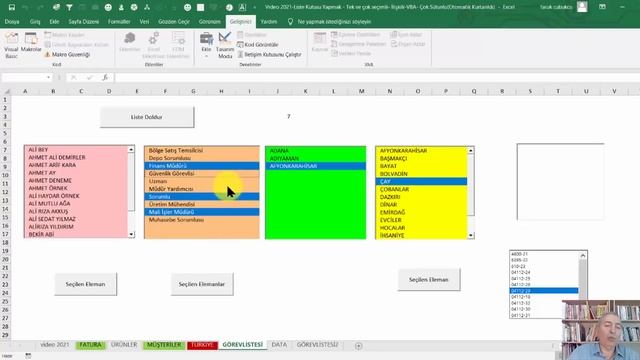Open the Name Box dropdown arrow
640x360 pixels.
[49, 78]
